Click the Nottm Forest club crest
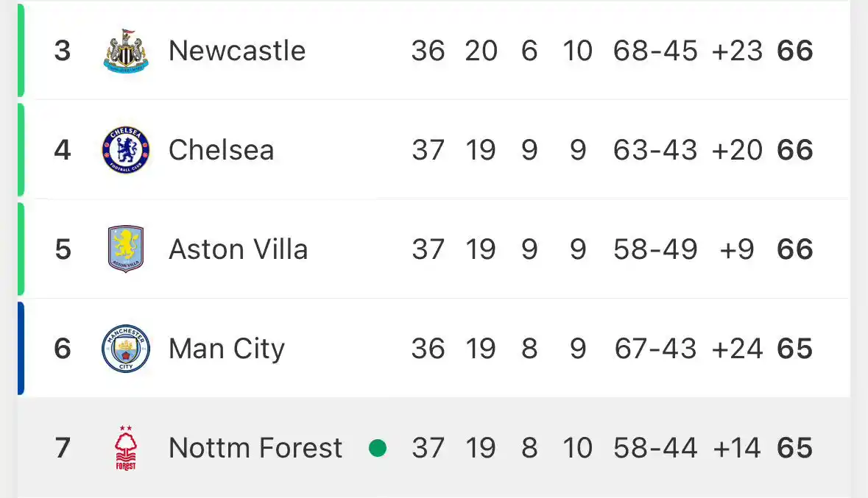Screen dimensions: 868x498 [x=126, y=448]
